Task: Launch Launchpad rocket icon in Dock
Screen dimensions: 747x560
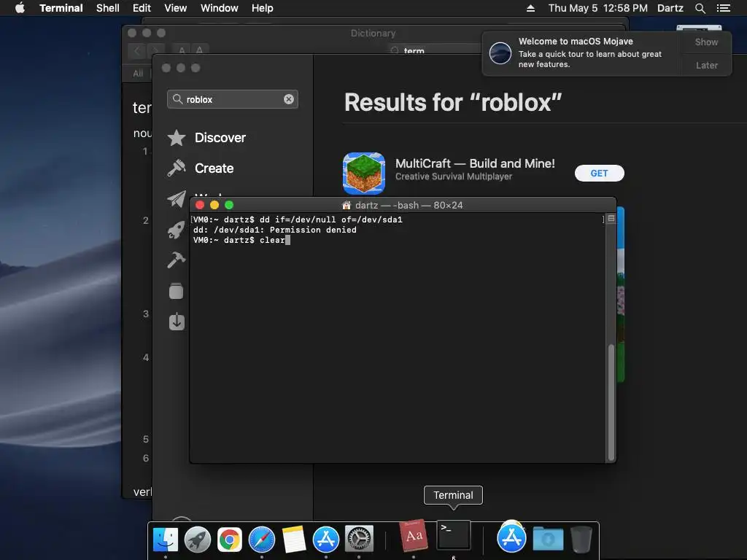Action: (x=197, y=540)
